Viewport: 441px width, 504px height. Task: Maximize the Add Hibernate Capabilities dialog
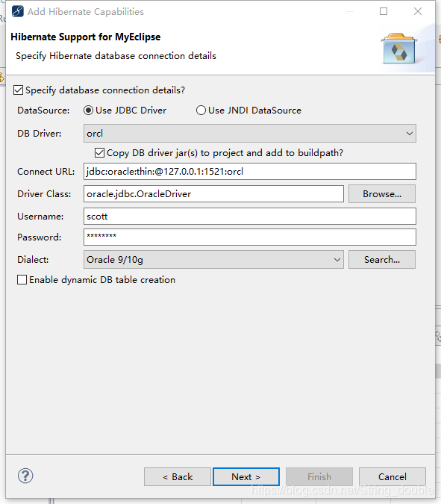384,11
